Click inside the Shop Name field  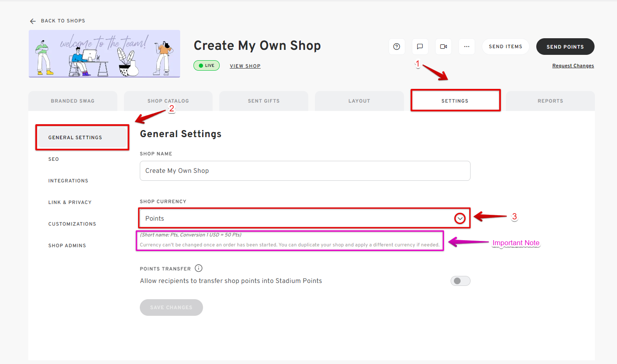pyautogui.click(x=305, y=170)
